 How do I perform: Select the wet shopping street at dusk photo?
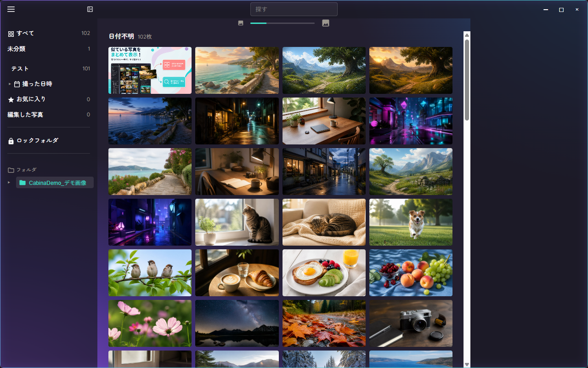(x=324, y=172)
